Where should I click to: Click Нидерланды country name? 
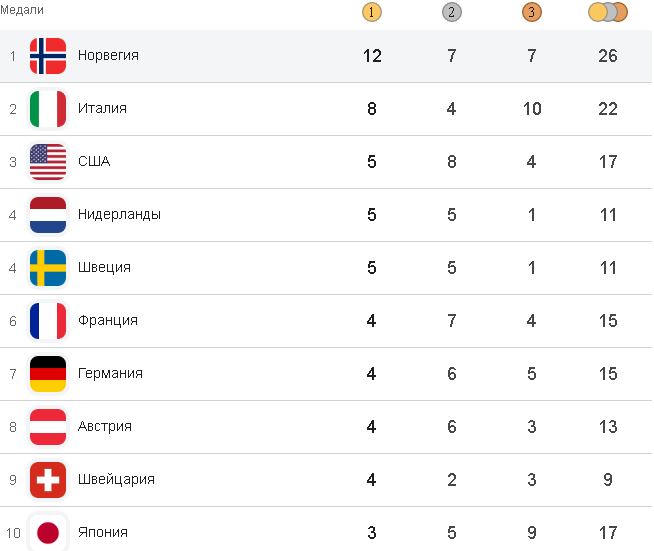(119, 215)
